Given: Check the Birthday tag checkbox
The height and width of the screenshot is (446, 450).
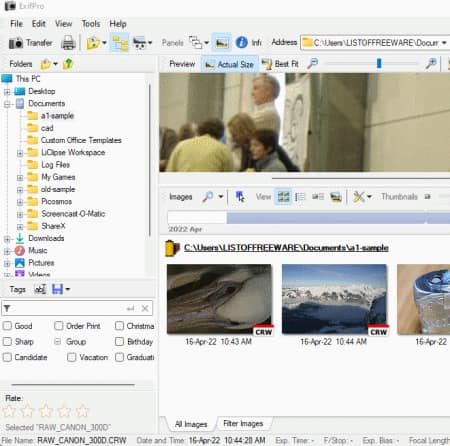Looking at the screenshot, I should click(119, 341).
